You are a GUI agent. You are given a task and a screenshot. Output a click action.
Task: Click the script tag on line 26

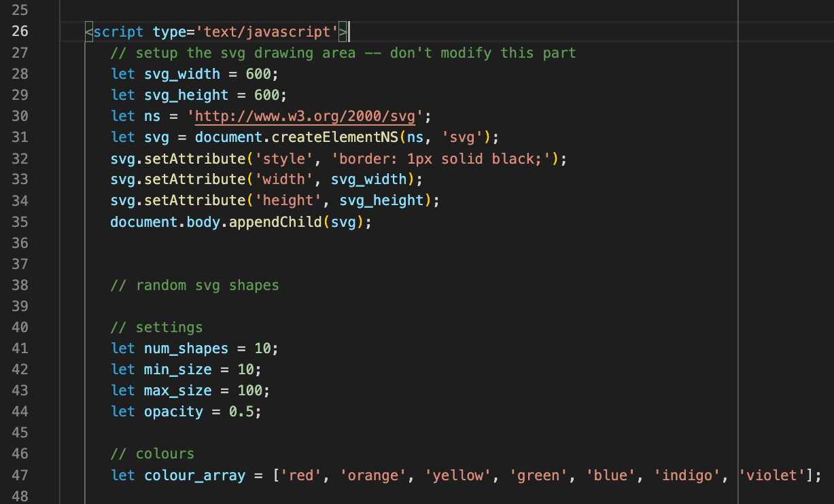pos(118,31)
